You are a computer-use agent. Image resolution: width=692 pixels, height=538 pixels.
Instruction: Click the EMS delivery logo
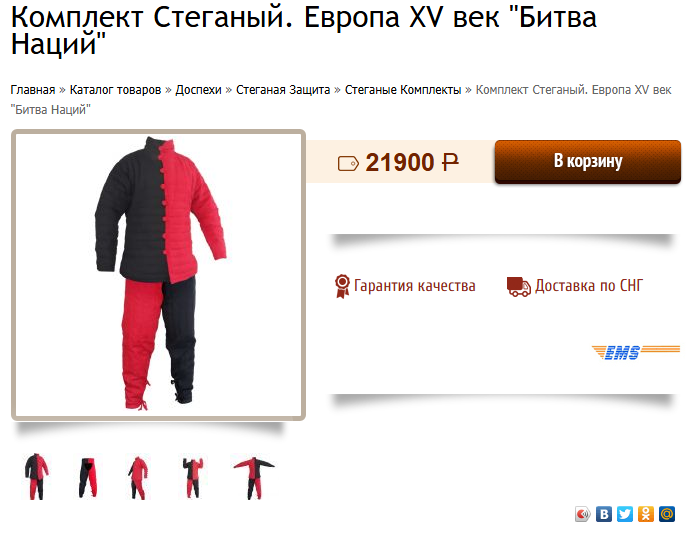tap(636, 352)
